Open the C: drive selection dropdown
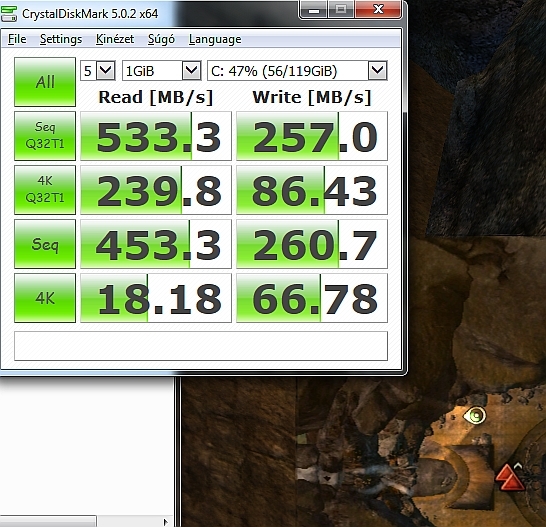546x527 pixels. coord(297,71)
